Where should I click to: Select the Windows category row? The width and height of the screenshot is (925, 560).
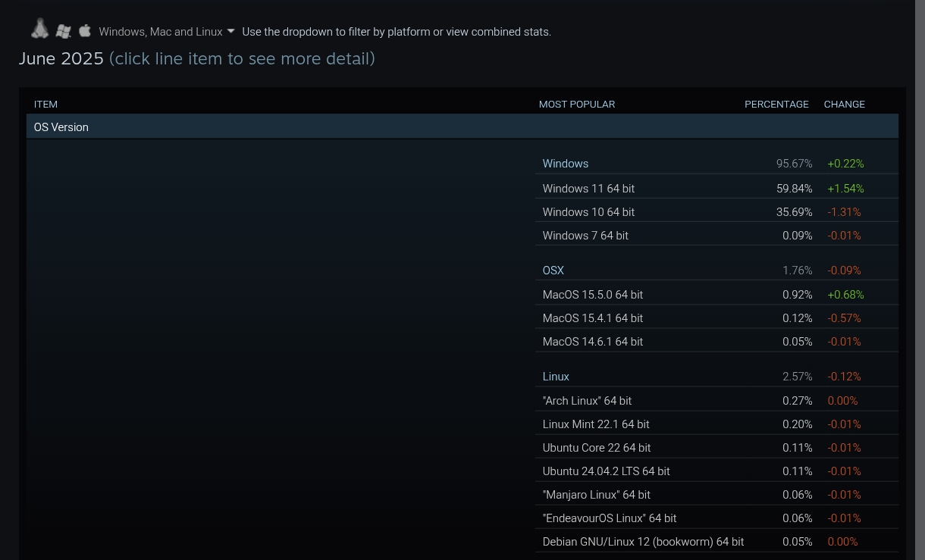point(716,163)
